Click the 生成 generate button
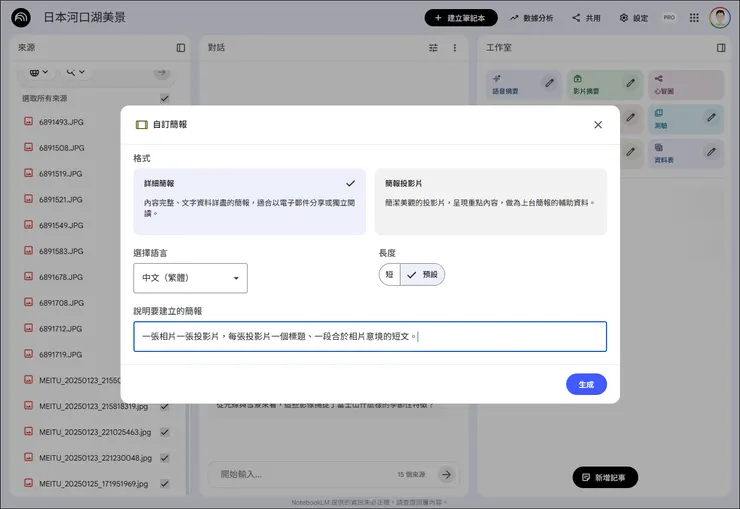This screenshot has height=509, width=740. coord(586,384)
